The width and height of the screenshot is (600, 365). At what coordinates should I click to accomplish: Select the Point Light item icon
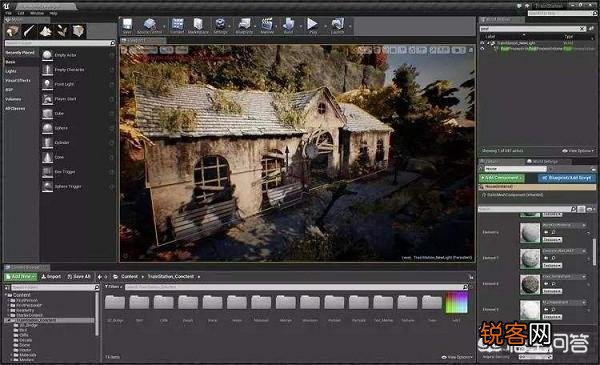(47, 84)
